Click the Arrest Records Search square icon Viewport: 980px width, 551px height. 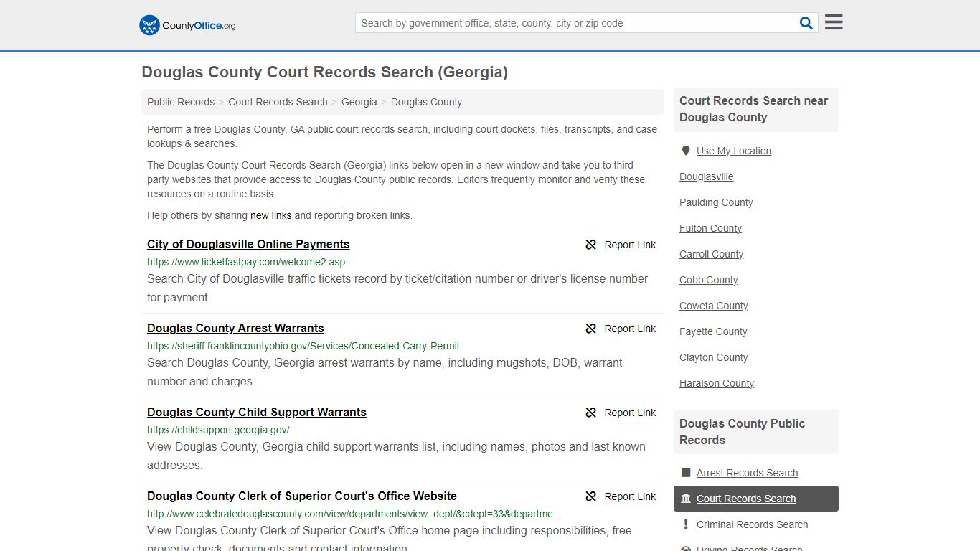click(686, 473)
